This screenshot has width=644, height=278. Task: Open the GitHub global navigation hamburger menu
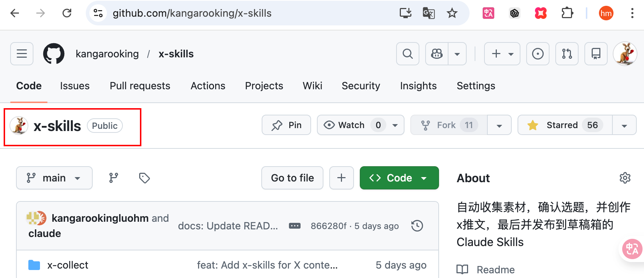click(x=22, y=54)
